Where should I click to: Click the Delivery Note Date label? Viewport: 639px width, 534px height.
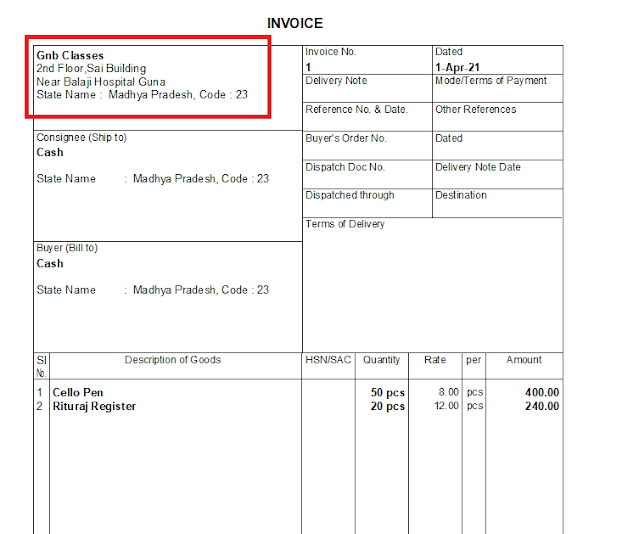pos(478,167)
